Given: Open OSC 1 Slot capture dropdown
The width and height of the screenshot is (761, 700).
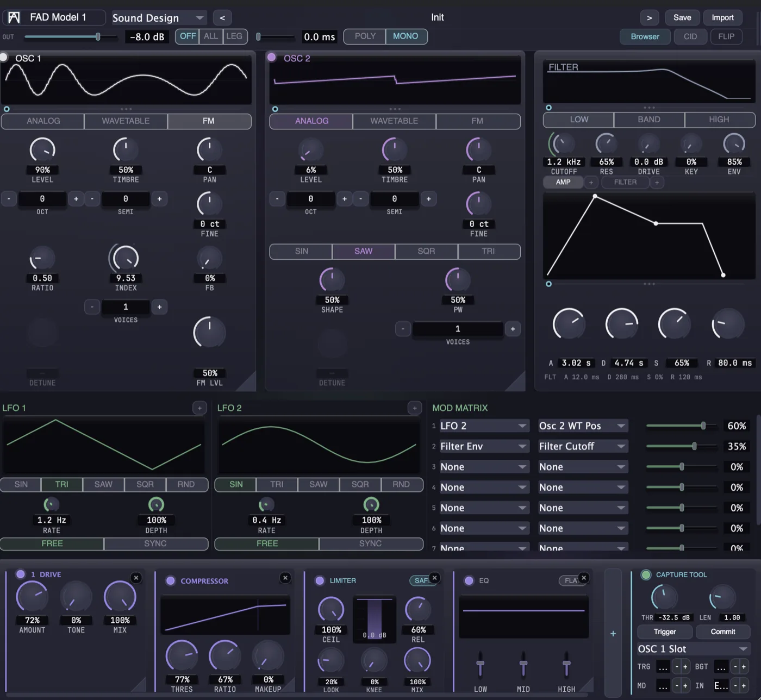Looking at the screenshot, I should (x=694, y=649).
